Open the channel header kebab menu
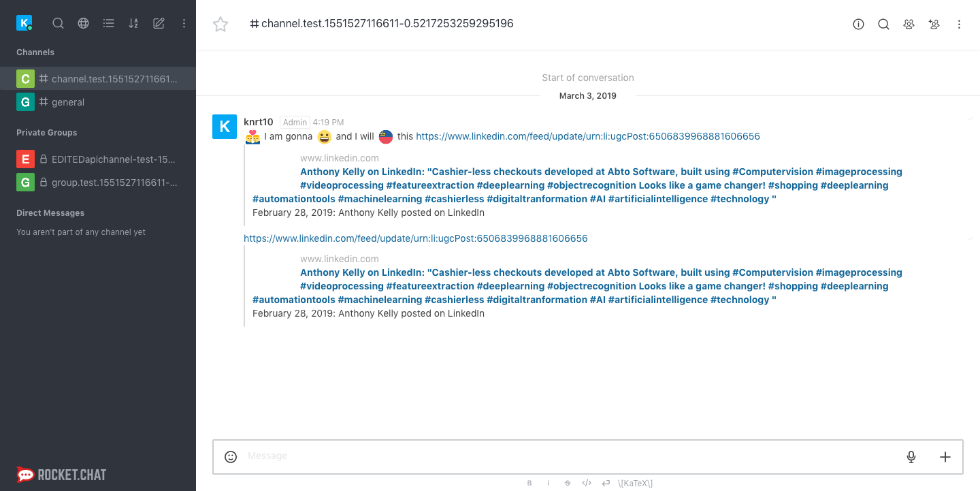 tap(960, 25)
